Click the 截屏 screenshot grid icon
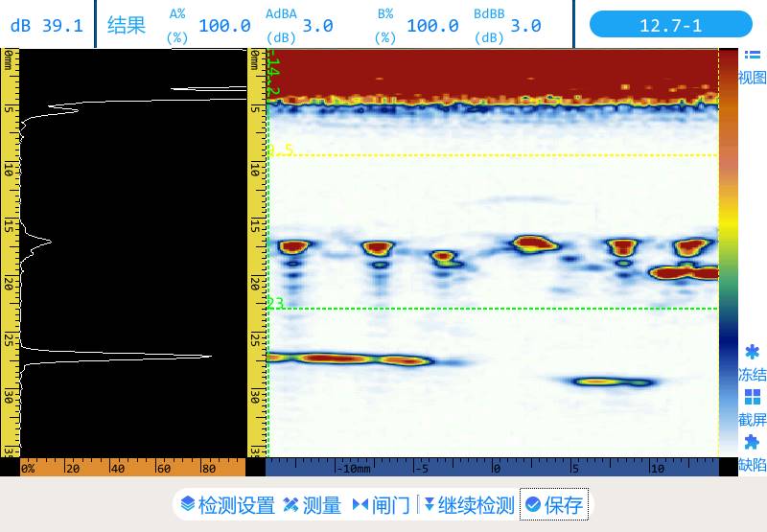 click(753, 397)
